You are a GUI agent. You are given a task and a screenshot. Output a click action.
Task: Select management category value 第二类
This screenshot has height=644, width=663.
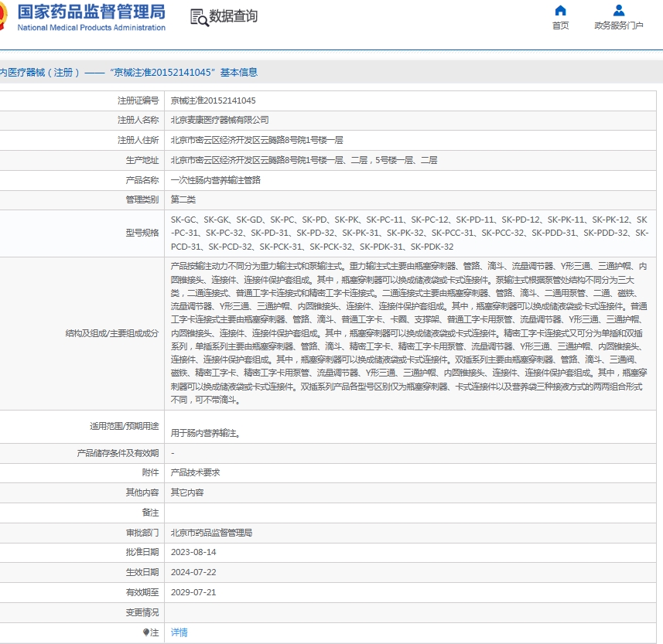183,199
